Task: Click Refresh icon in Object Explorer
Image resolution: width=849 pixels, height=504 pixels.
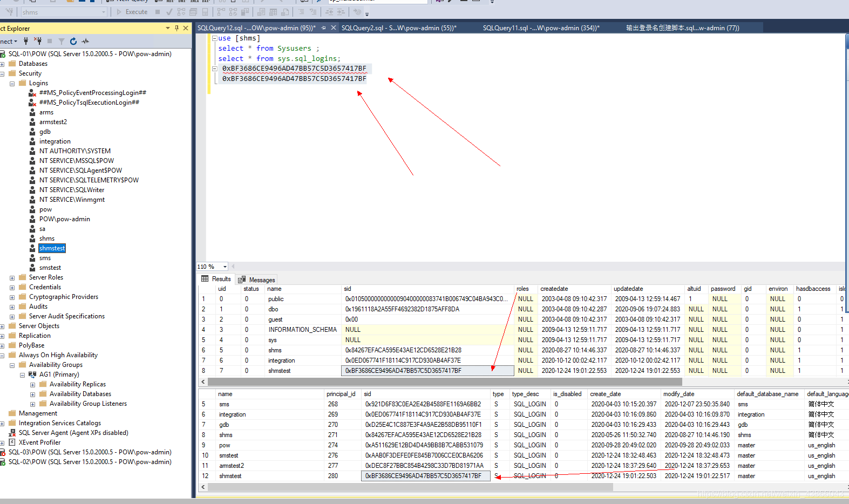Action: 73,41
